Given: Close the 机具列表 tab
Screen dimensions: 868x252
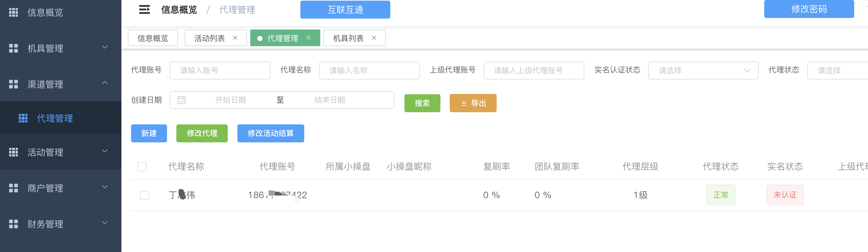Looking at the screenshot, I should (x=374, y=38).
